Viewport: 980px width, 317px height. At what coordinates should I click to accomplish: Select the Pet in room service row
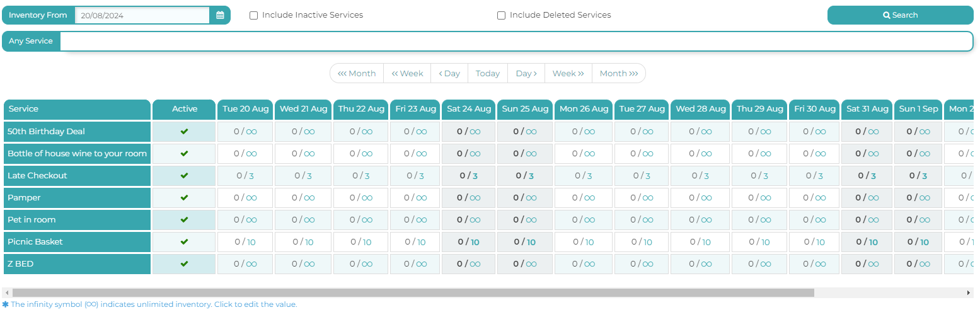(77, 220)
